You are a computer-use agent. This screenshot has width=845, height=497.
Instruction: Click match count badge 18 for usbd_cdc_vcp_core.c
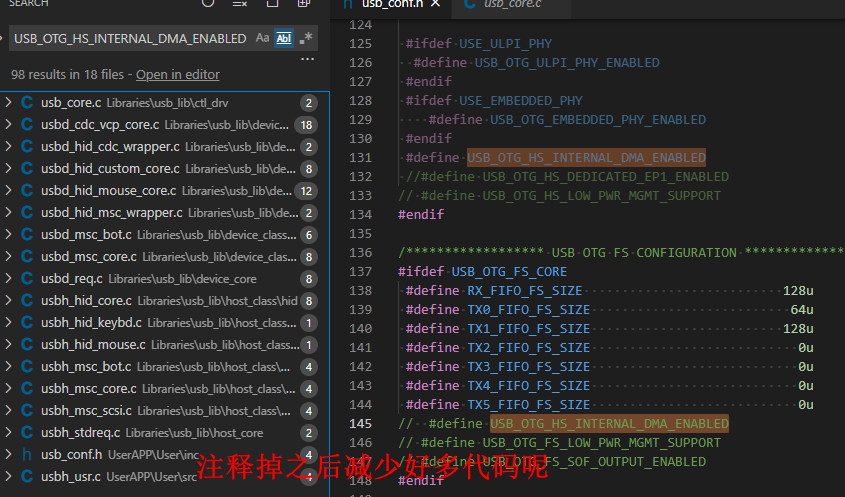[x=306, y=125]
